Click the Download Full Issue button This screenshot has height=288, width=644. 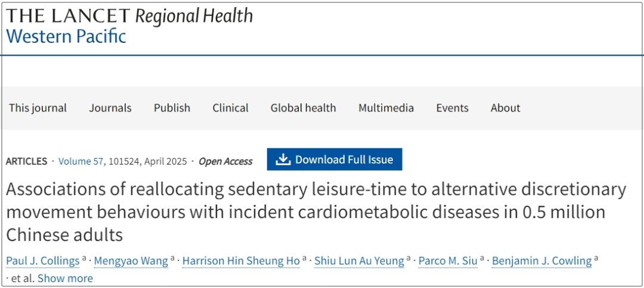tap(335, 159)
